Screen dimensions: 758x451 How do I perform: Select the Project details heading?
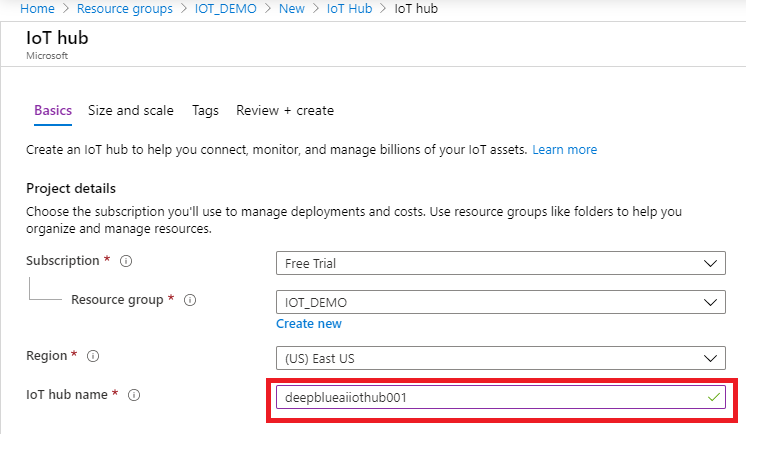71,189
